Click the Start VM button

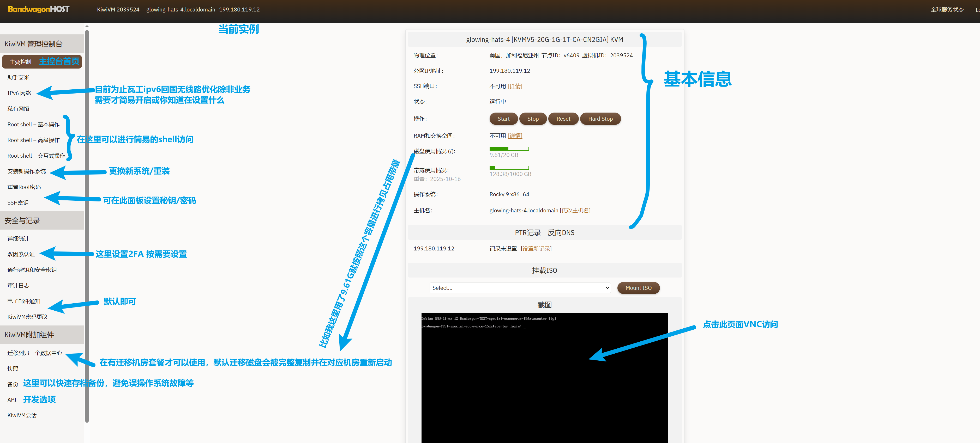point(503,119)
